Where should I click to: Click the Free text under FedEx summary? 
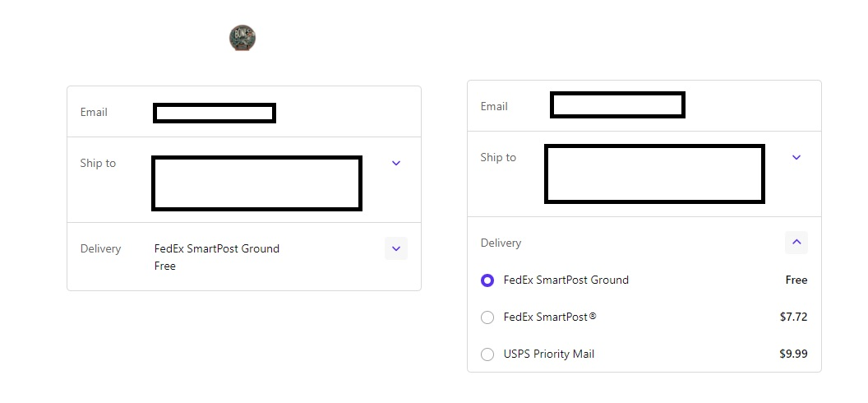click(165, 266)
